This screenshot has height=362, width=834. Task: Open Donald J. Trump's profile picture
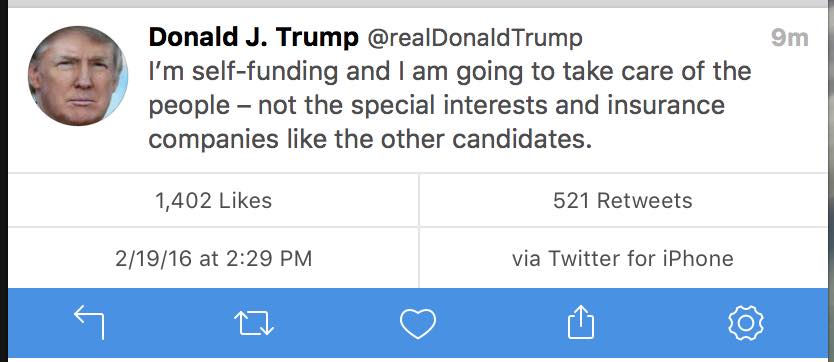(78, 76)
